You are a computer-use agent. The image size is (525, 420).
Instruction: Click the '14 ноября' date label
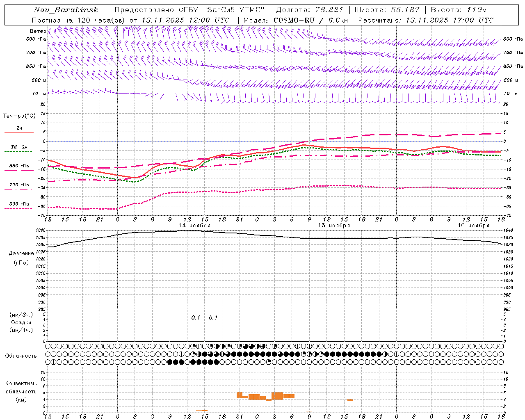(x=194, y=226)
